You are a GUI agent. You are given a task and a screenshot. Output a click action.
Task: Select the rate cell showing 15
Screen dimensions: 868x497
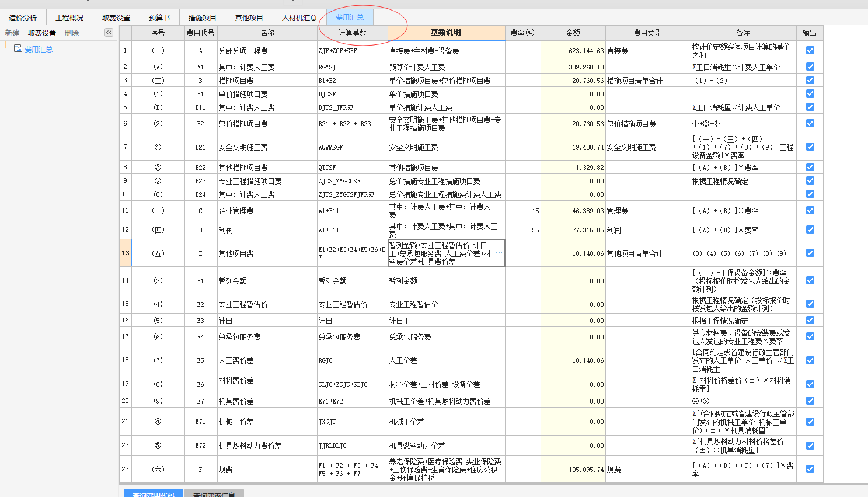[522, 211]
